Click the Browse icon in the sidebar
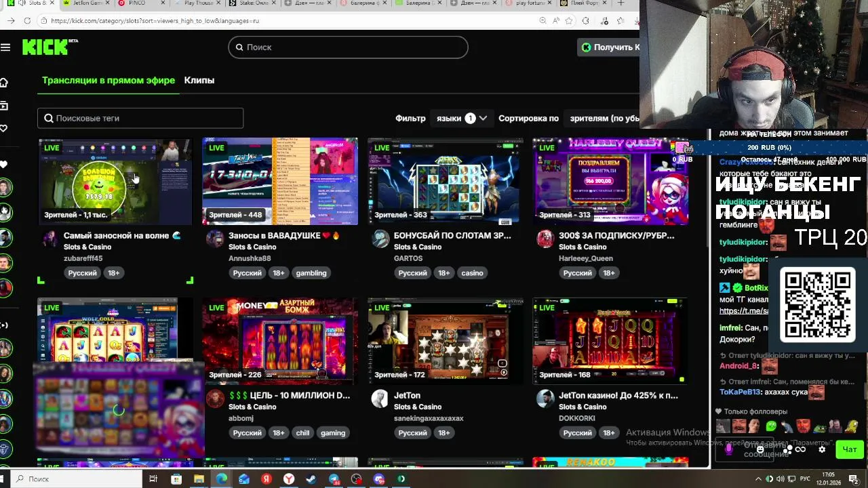Viewport: 868px width, 488px height. [x=4, y=106]
